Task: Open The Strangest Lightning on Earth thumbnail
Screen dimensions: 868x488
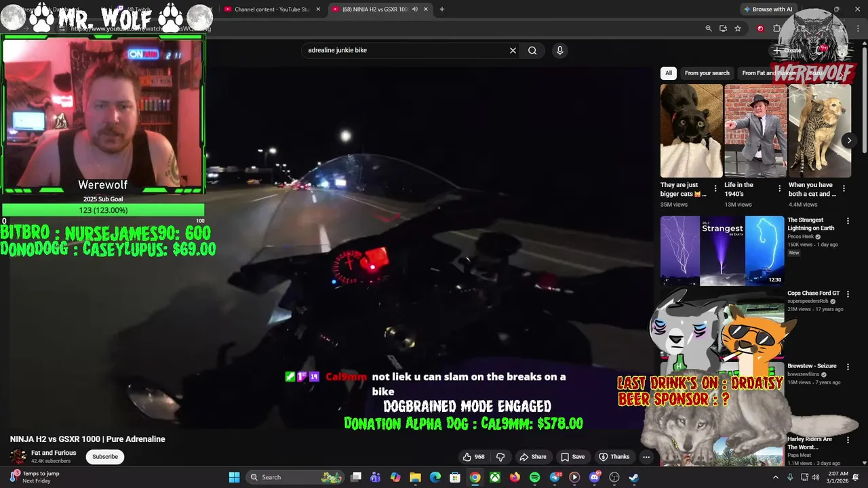Action: (x=722, y=251)
